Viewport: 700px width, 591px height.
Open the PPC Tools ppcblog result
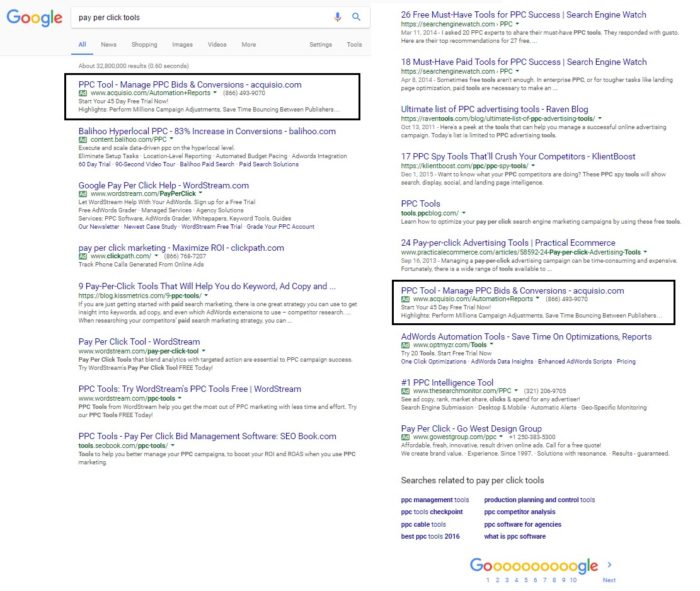420,204
